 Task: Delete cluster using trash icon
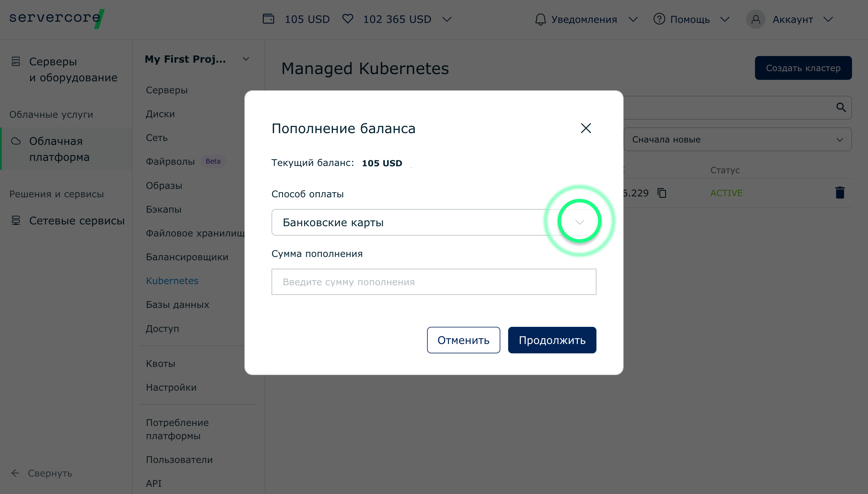coord(840,193)
